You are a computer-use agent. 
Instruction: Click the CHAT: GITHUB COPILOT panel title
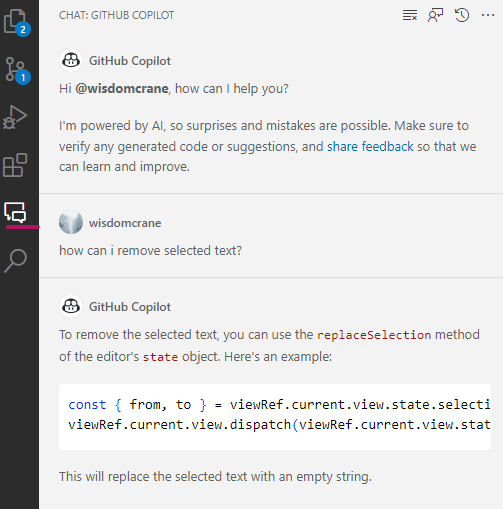coord(116,15)
